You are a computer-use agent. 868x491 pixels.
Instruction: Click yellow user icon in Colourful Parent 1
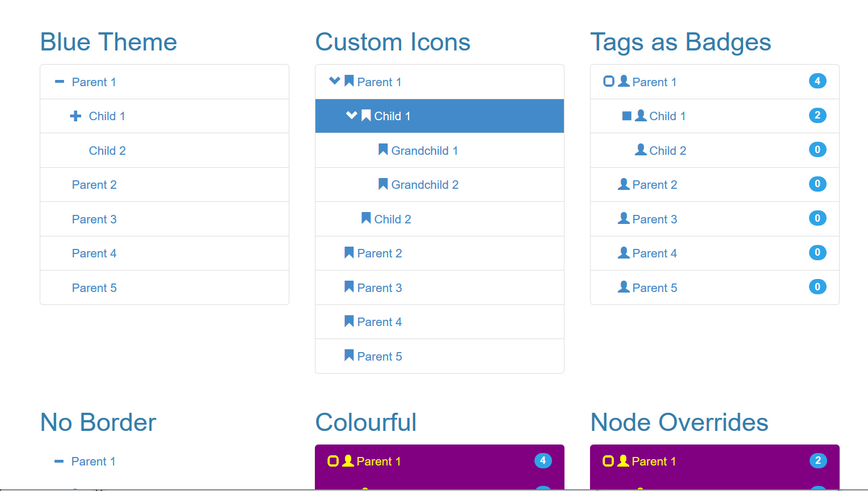348,461
